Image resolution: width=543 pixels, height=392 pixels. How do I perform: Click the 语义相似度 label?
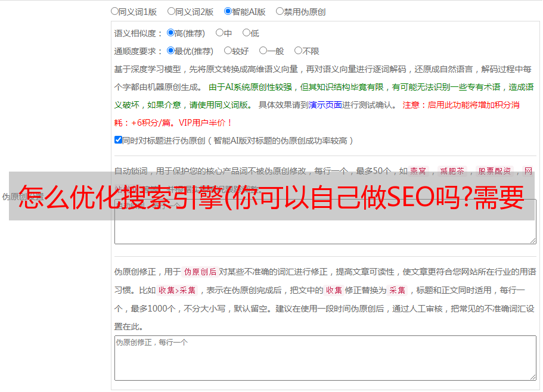[x=138, y=33]
